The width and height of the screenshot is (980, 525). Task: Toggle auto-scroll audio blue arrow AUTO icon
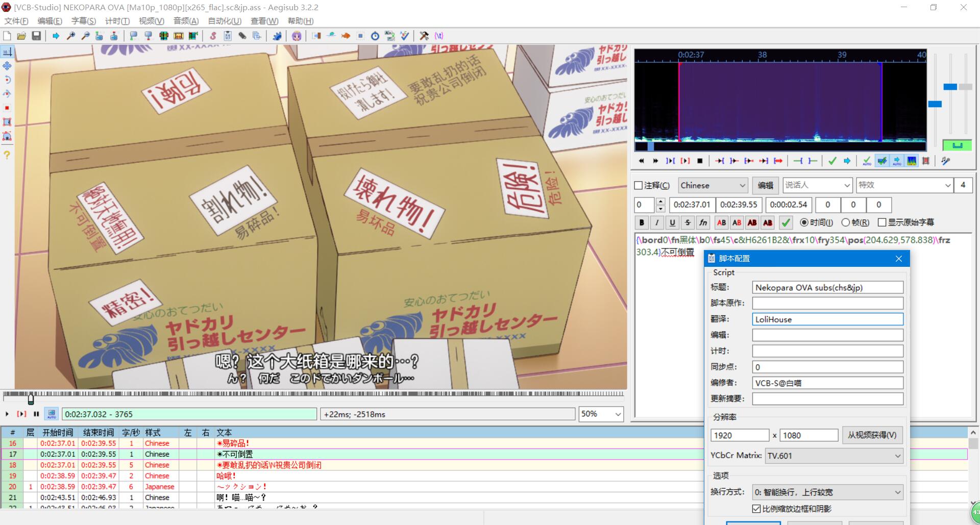click(x=897, y=161)
